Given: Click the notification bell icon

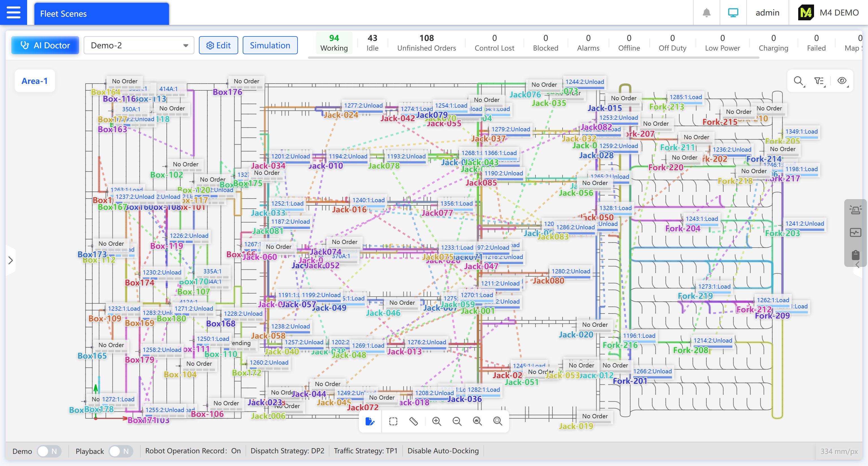Looking at the screenshot, I should click(706, 13).
